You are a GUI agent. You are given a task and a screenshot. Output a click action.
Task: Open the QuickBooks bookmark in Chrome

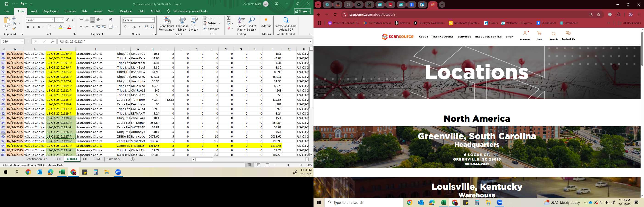(546, 23)
